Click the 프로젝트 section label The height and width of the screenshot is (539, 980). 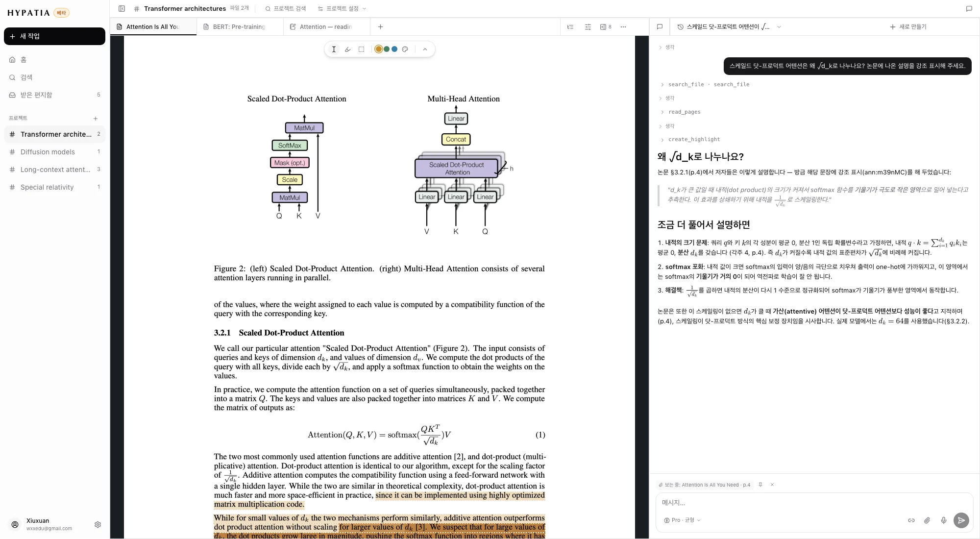[x=18, y=119]
